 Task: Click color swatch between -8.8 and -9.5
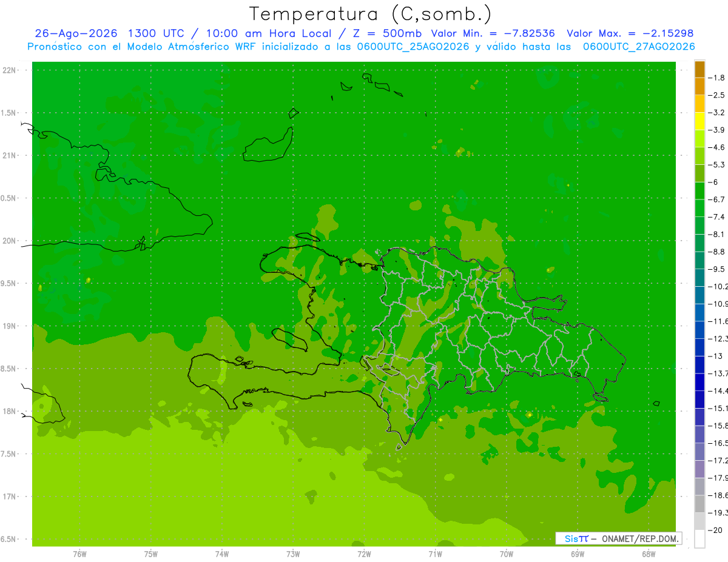(x=699, y=260)
